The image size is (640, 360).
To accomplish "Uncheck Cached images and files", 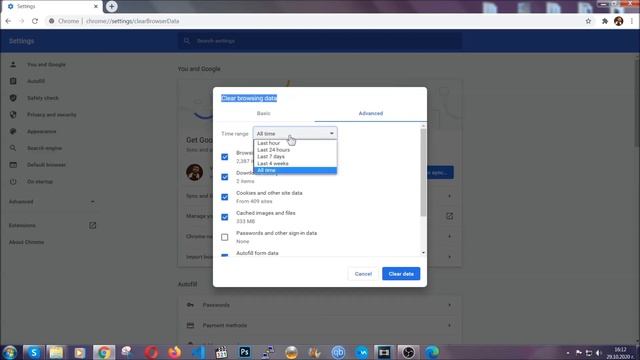I will (x=224, y=217).
